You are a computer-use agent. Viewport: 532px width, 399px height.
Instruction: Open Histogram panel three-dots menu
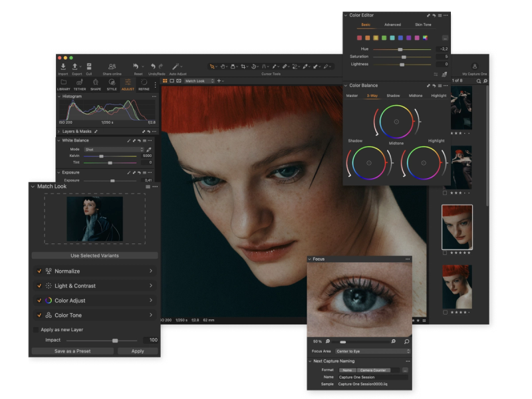pos(154,96)
